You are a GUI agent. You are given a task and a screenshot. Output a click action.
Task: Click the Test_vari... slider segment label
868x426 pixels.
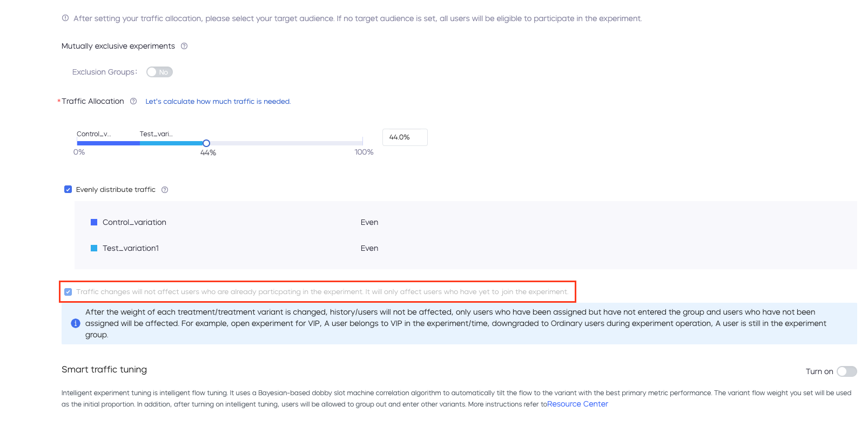pyautogui.click(x=156, y=134)
